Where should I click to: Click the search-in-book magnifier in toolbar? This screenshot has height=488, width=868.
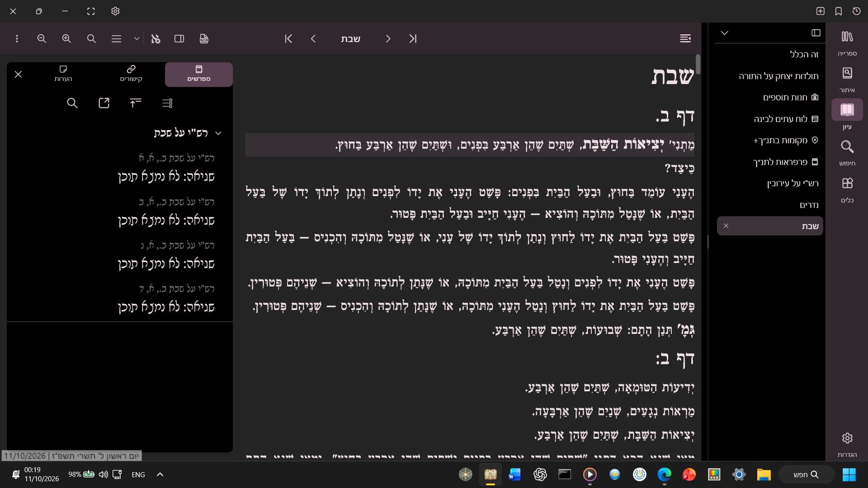coord(91,39)
